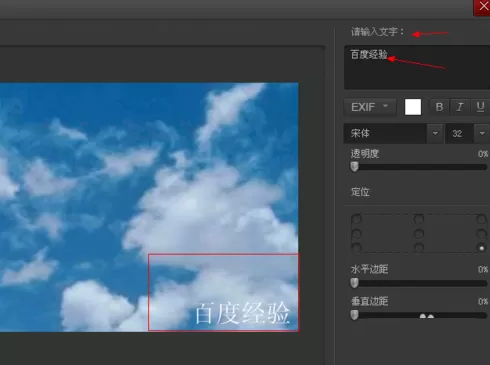490x365 pixels.
Task: Click the 百度经验 watermark on the preview image
Action: click(242, 313)
